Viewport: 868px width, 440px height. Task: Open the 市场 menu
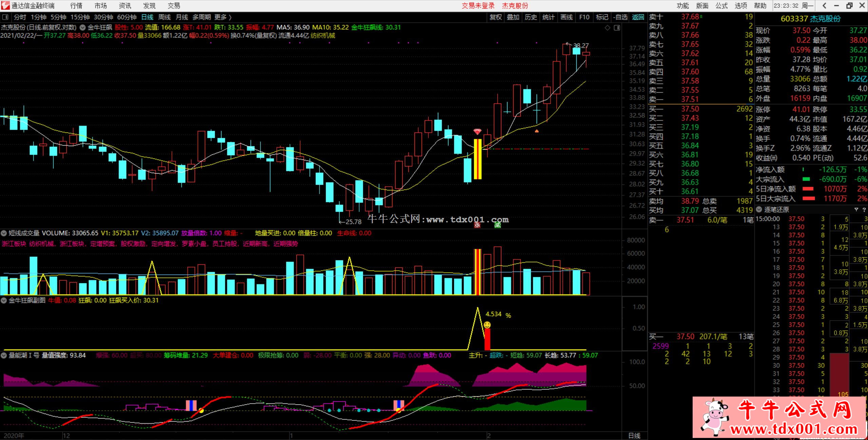101,5
